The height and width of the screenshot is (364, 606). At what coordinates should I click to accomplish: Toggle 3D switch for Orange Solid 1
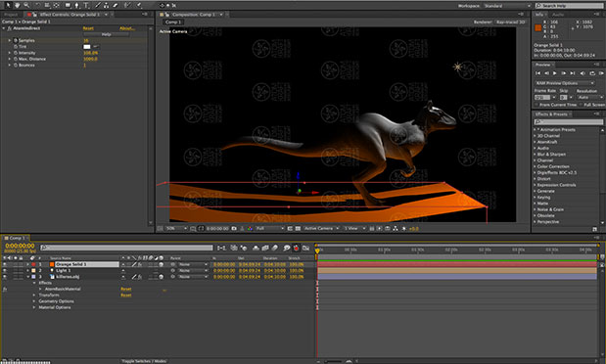pyautogui.click(x=162, y=264)
